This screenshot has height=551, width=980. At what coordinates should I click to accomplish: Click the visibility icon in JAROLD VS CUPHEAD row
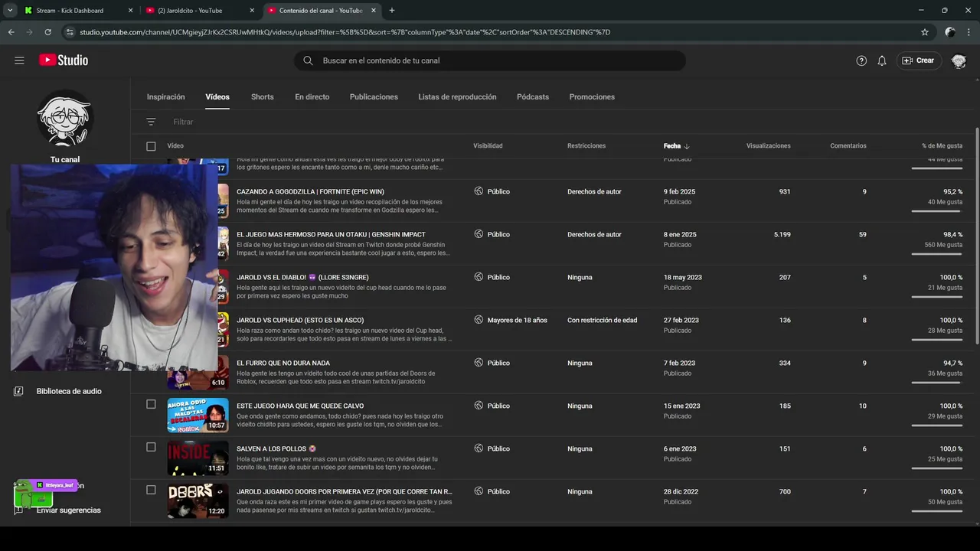[479, 320]
